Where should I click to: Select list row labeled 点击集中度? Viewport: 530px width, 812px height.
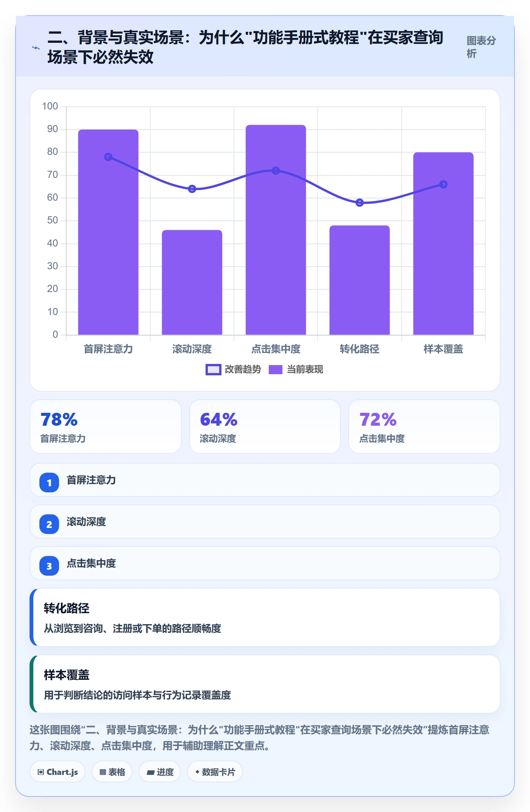[265, 563]
